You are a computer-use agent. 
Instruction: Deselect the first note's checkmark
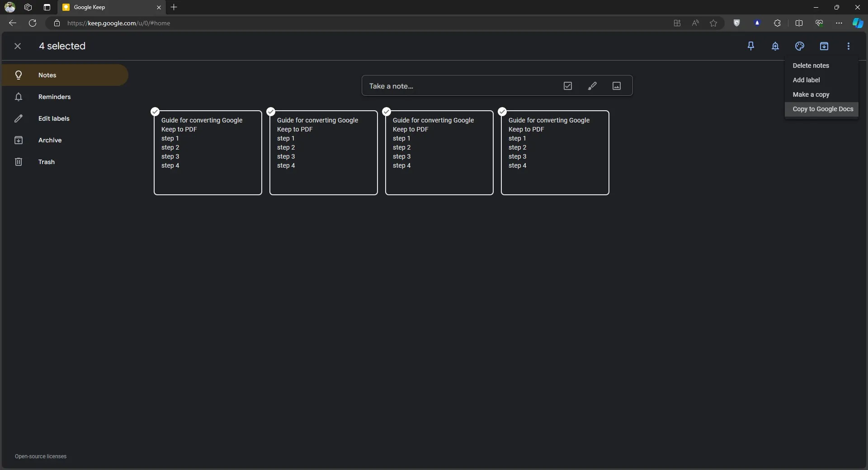tap(155, 112)
